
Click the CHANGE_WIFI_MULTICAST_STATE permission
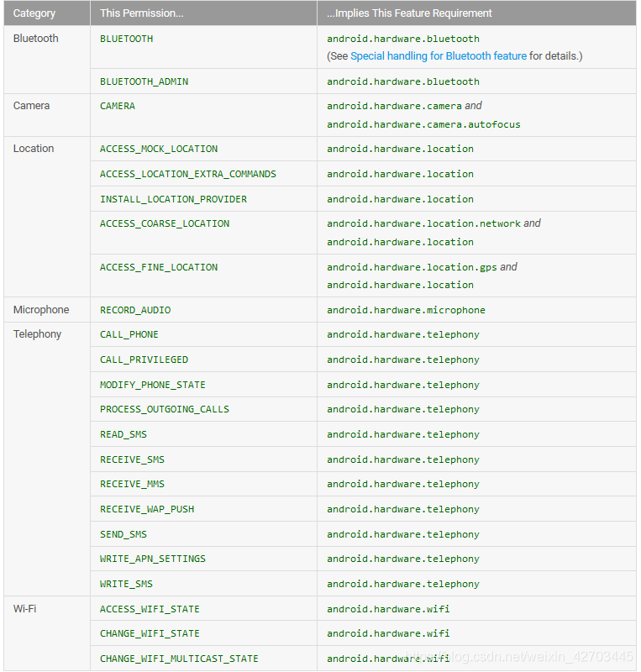coord(179,659)
